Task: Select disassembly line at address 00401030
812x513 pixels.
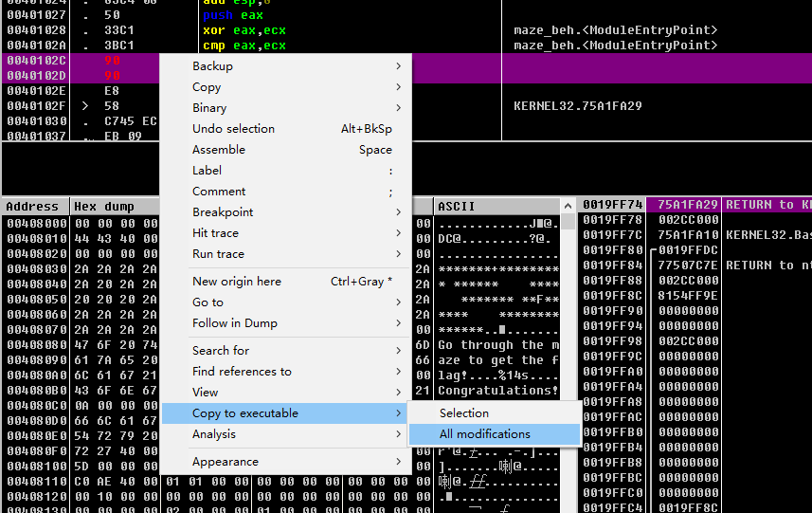Action: tap(36, 121)
